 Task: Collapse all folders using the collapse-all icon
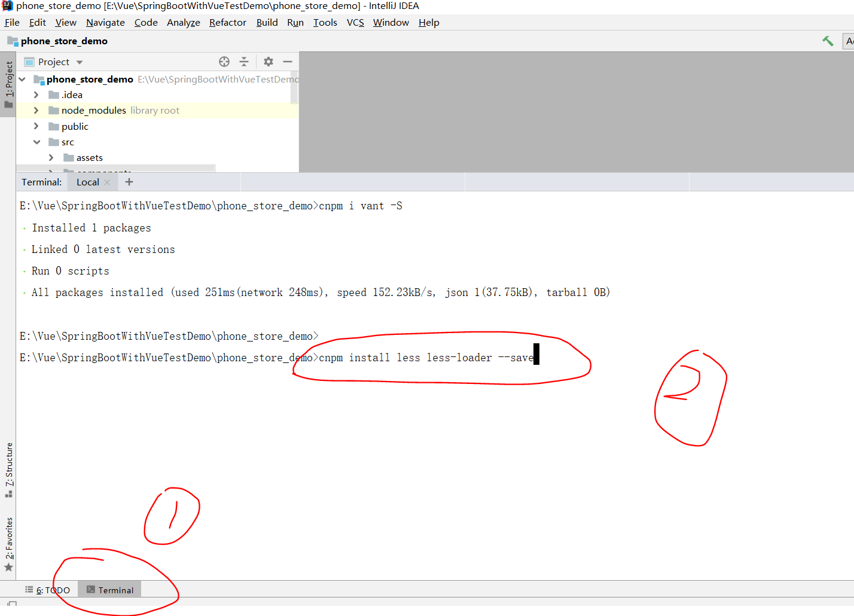[244, 62]
